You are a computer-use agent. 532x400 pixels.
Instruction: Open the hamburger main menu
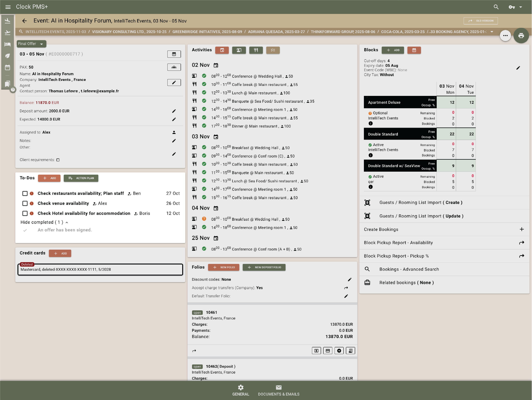click(8, 7)
